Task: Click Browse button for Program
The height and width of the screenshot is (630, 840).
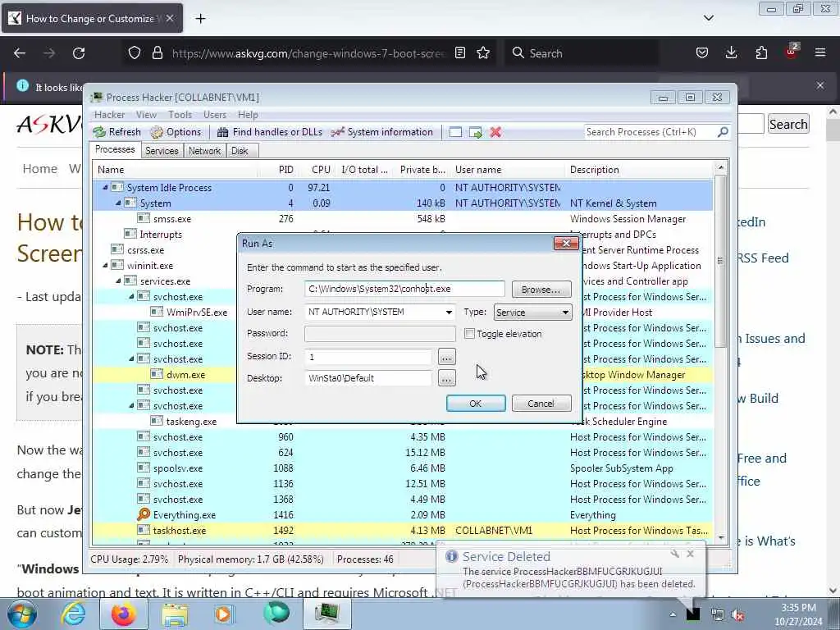Action: pyautogui.click(x=541, y=290)
